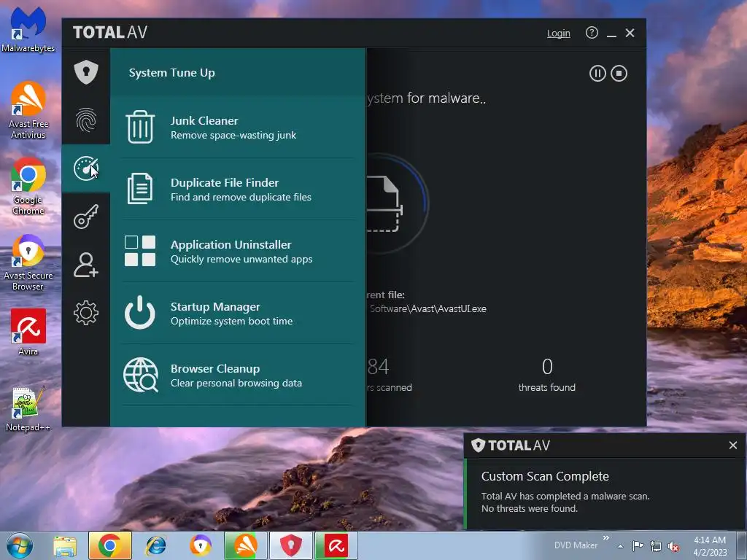Viewport: 747px width, 560px height.
Task: Switch to Avast Antivirus taskbar icon
Action: pos(245,545)
